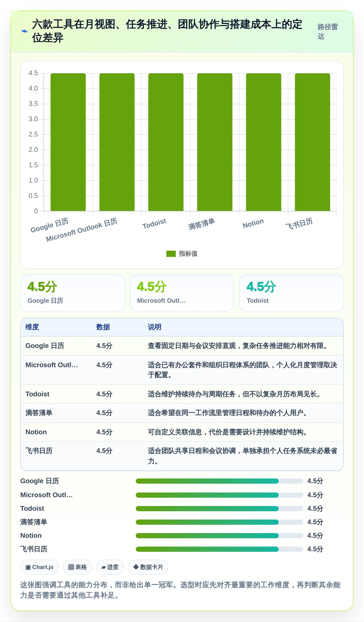The height and width of the screenshot is (622, 364).
Task: Select the 滴答清单 table row name
Action: click(39, 413)
